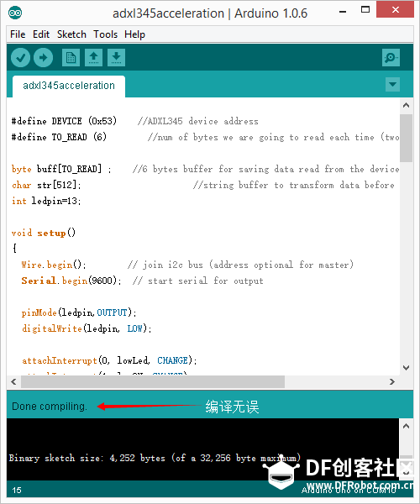Image resolution: width=420 pixels, height=504 pixels.
Task: Click the Arduino logo in the title bar
Action: (15, 13)
